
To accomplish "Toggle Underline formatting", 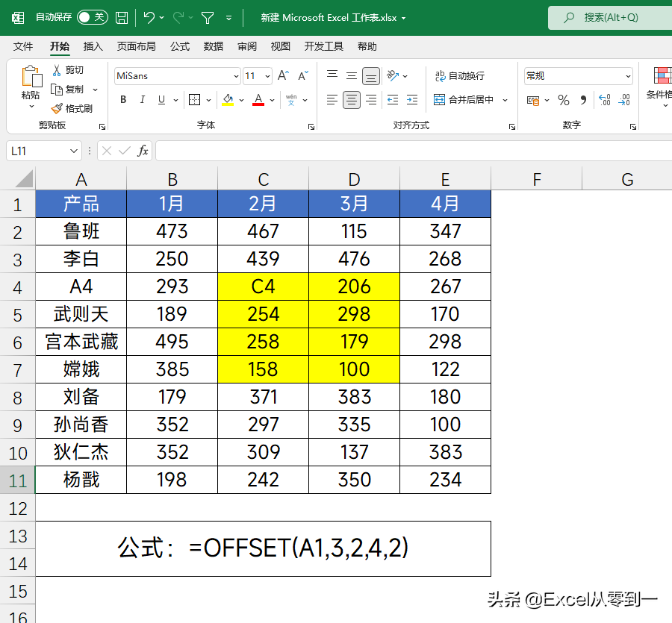I will pyautogui.click(x=161, y=100).
